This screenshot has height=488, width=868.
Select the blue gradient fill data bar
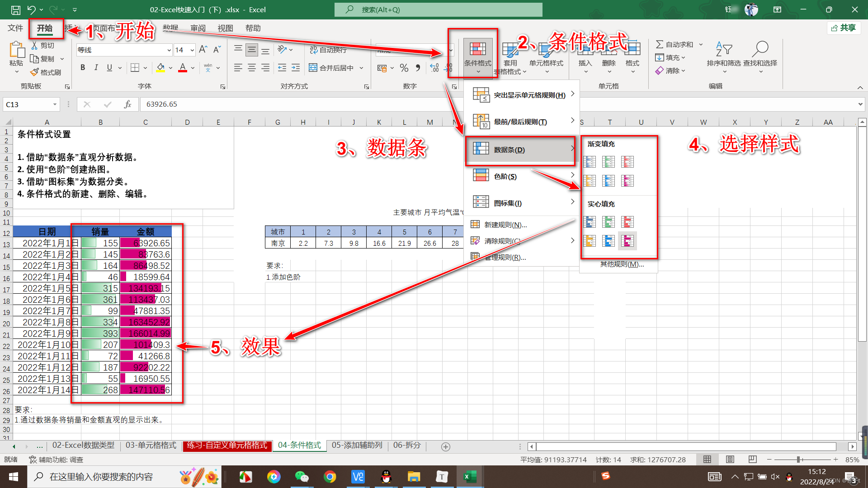pyautogui.click(x=590, y=161)
